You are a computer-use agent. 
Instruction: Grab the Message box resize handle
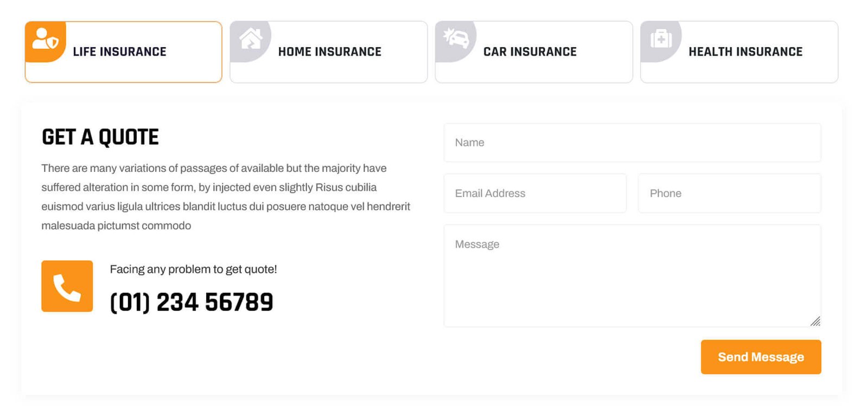click(815, 322)
